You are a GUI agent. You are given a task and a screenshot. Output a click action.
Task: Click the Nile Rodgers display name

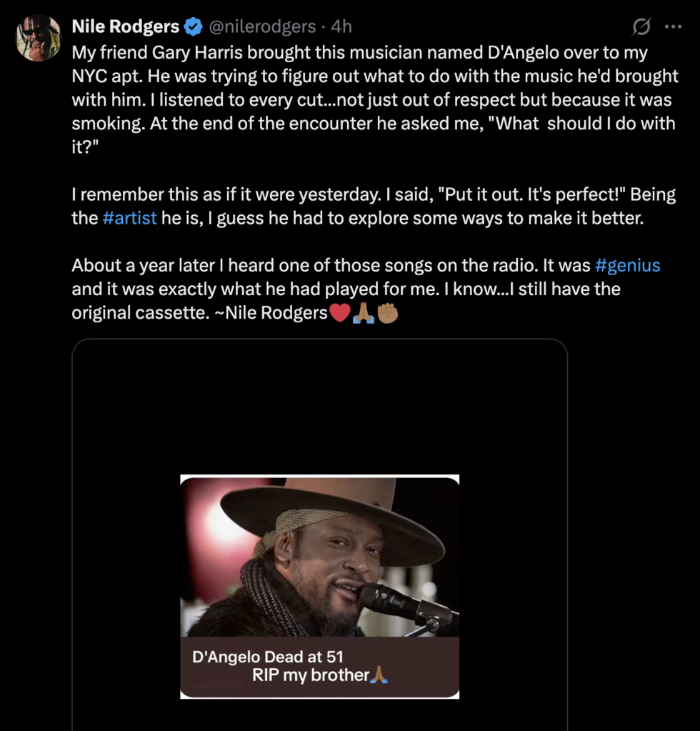125,27
